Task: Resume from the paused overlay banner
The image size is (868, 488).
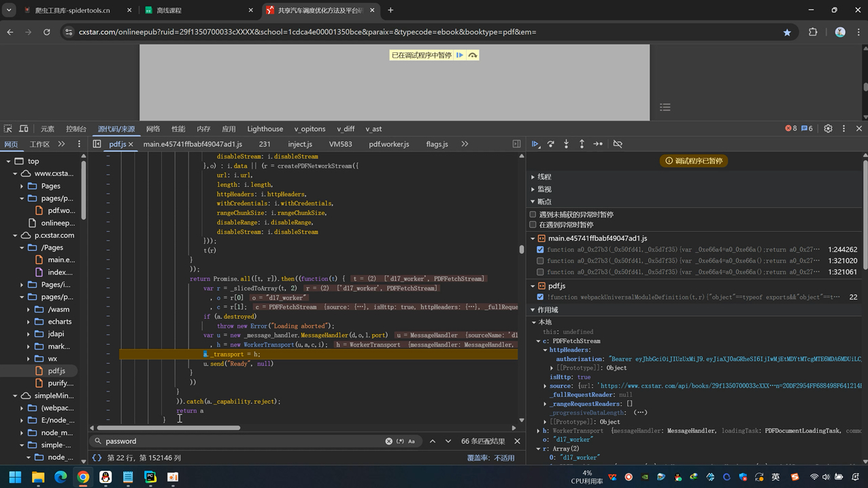Action: (460, 55)
